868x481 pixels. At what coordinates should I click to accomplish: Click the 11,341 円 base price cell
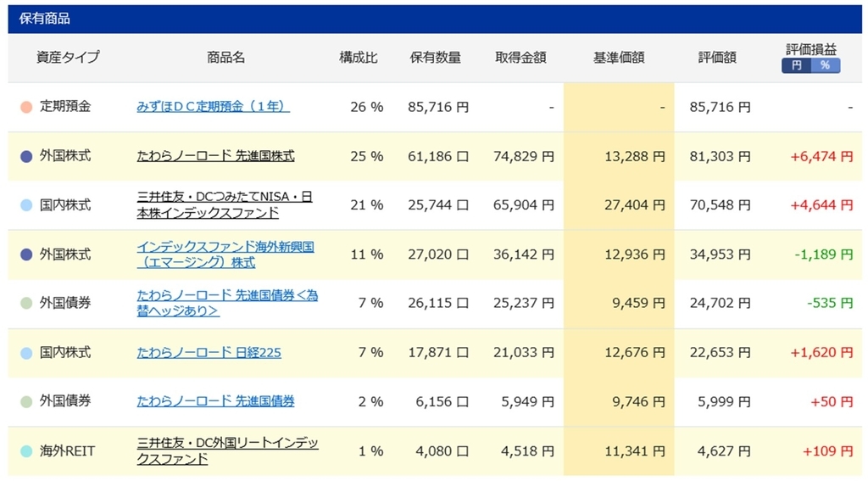(x=634, y=451)
